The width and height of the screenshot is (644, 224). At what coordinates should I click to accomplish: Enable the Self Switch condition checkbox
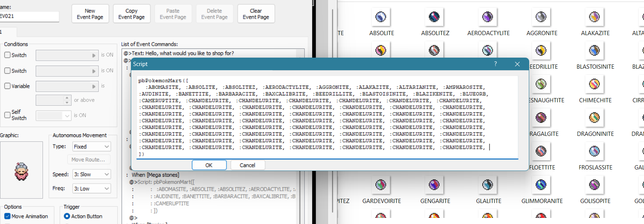(x=7, y=115)
